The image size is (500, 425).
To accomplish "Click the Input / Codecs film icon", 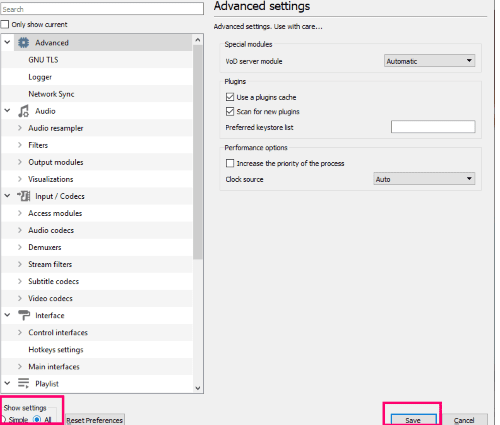I will point(24,196).
